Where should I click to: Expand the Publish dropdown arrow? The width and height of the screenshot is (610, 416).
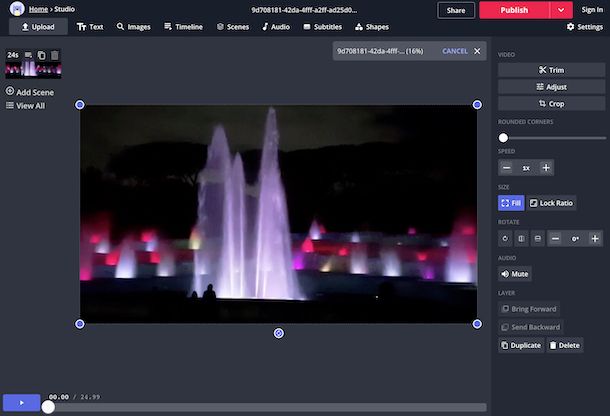(x=562, y=10)
